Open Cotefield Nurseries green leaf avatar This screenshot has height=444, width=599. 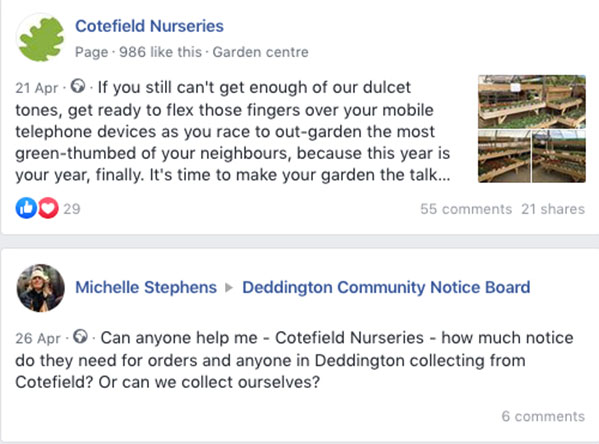click(40, 38)
